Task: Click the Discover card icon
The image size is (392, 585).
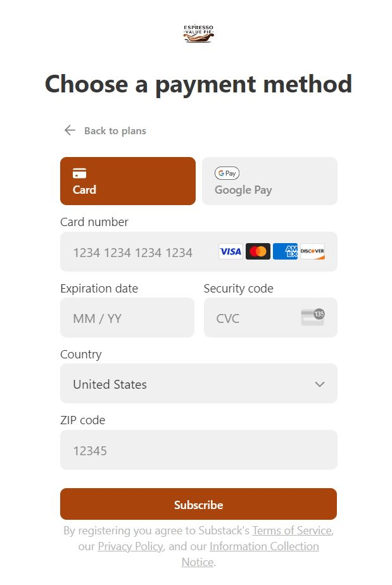Action: tap(312, 252)
